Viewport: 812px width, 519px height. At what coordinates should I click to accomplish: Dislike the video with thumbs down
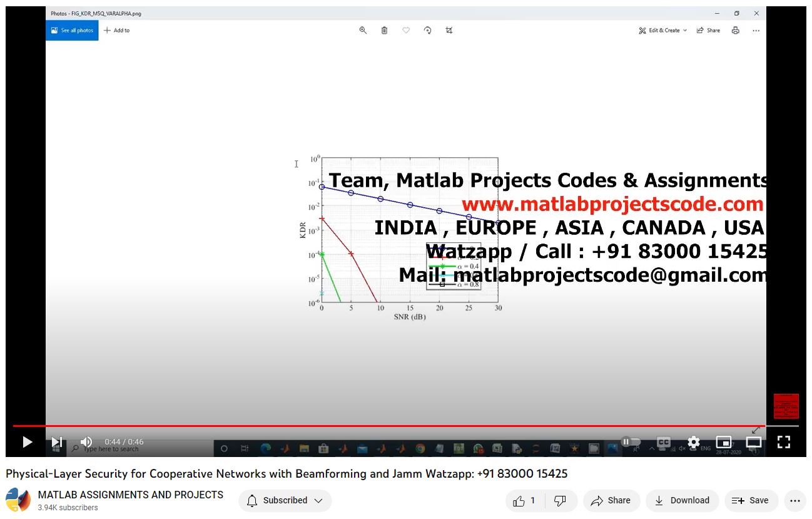[x=561, y=500]
